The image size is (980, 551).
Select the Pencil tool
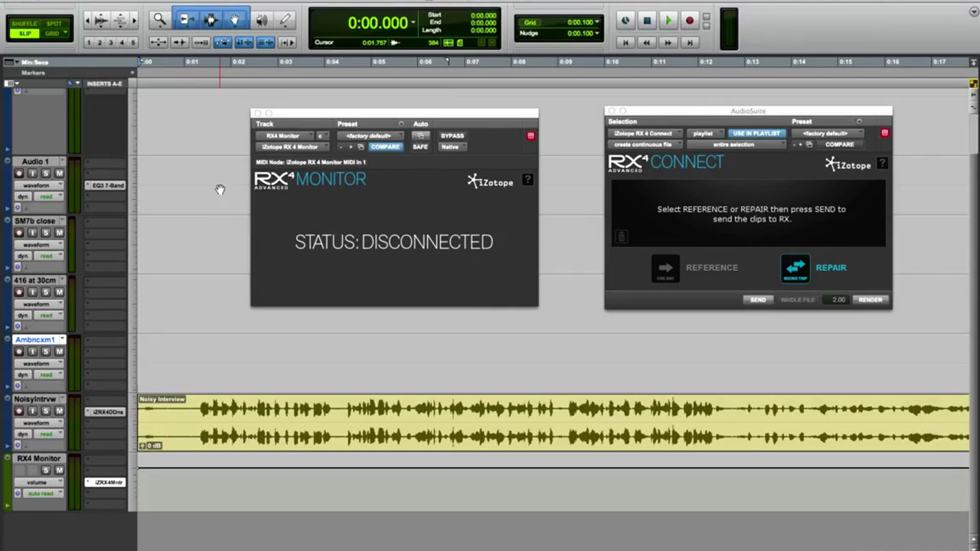click(285, 20)
